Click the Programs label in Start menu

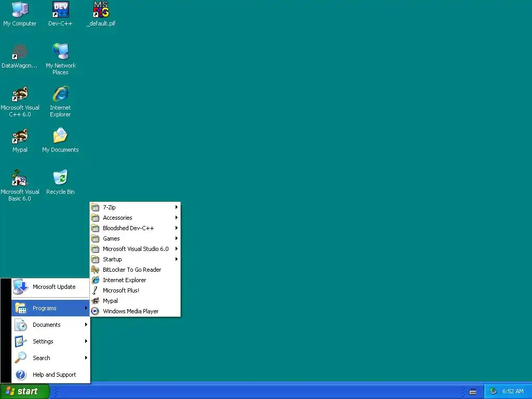[x=45, y=308]
